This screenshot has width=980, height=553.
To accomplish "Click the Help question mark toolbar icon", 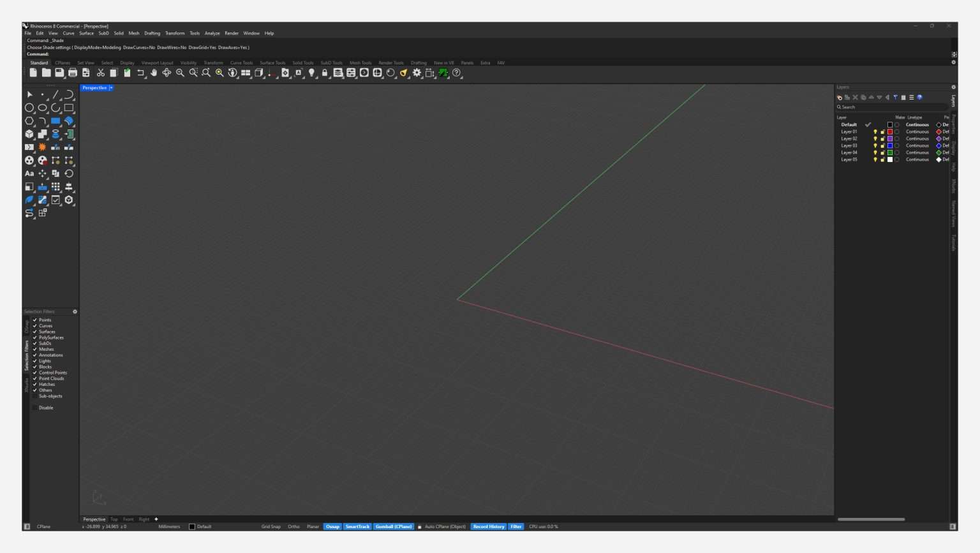I will click(457, 73).
